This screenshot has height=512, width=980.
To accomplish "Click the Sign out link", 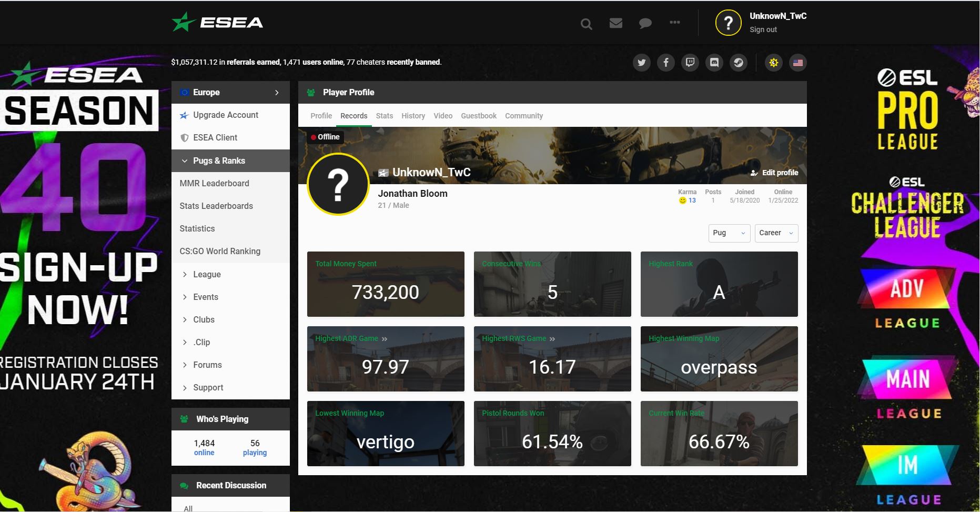I will point(763,29).
